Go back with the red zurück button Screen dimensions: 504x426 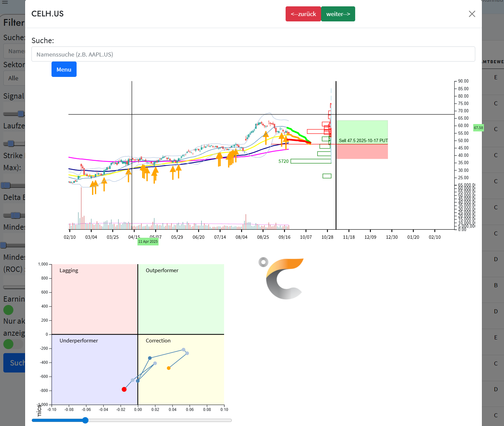(303, 14)
